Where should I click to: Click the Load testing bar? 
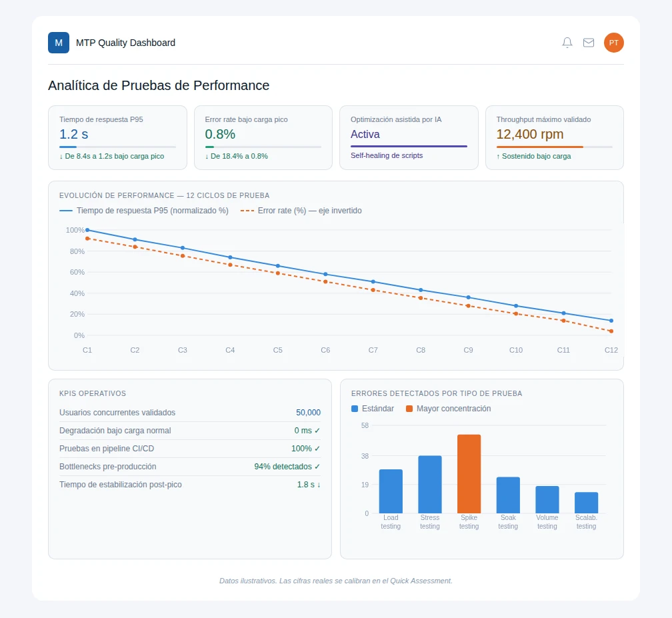point(391,491)
